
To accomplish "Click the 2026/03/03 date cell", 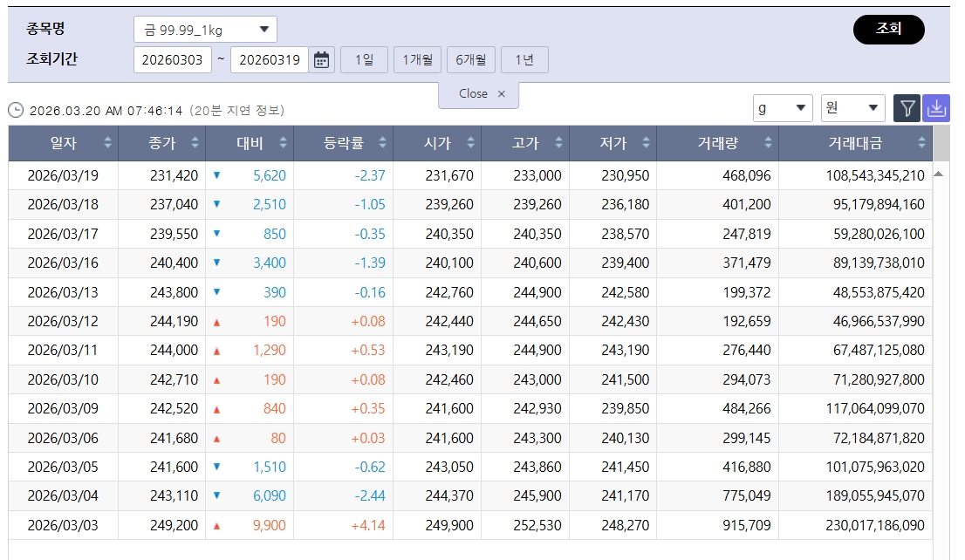I will (x=63, y=525).
